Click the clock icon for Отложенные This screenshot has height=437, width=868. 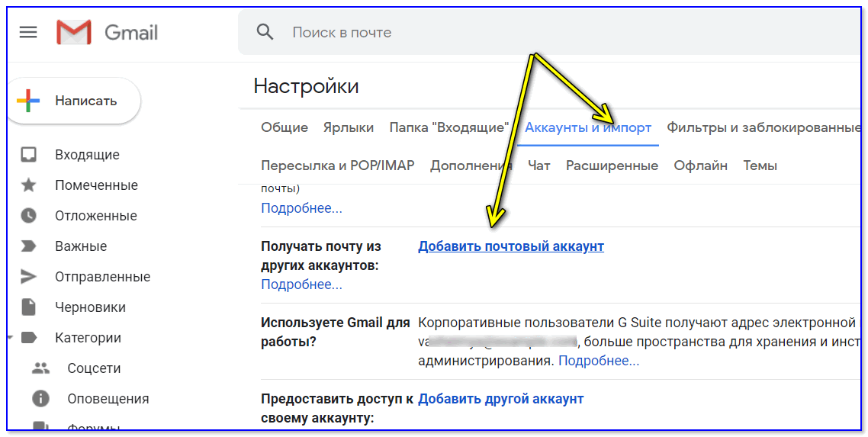(x=28, y=215)
